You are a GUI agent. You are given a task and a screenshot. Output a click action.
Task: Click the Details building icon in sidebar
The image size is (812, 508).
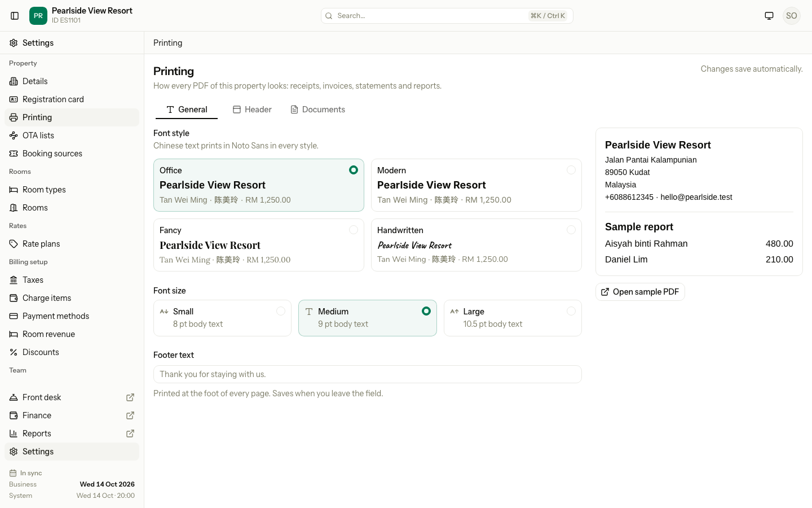tap(14, 81)
